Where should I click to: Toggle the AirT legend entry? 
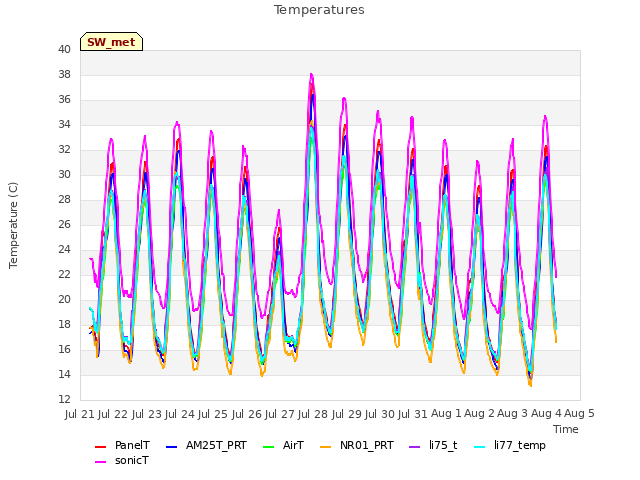[x=284, y=445]
